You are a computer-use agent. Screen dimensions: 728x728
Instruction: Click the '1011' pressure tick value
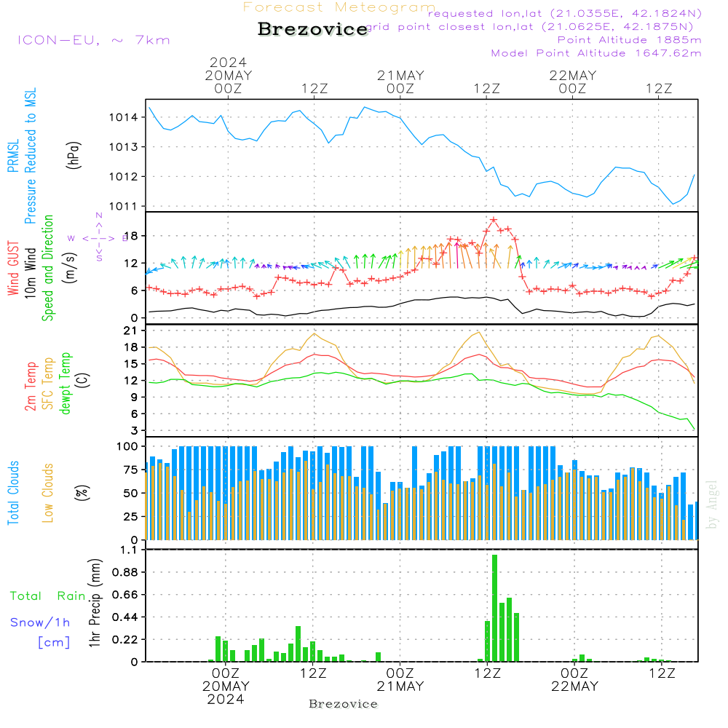(x=124, y=207)
